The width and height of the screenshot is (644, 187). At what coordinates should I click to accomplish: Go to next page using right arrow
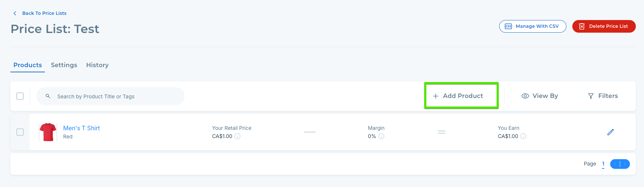coord(625,164)
